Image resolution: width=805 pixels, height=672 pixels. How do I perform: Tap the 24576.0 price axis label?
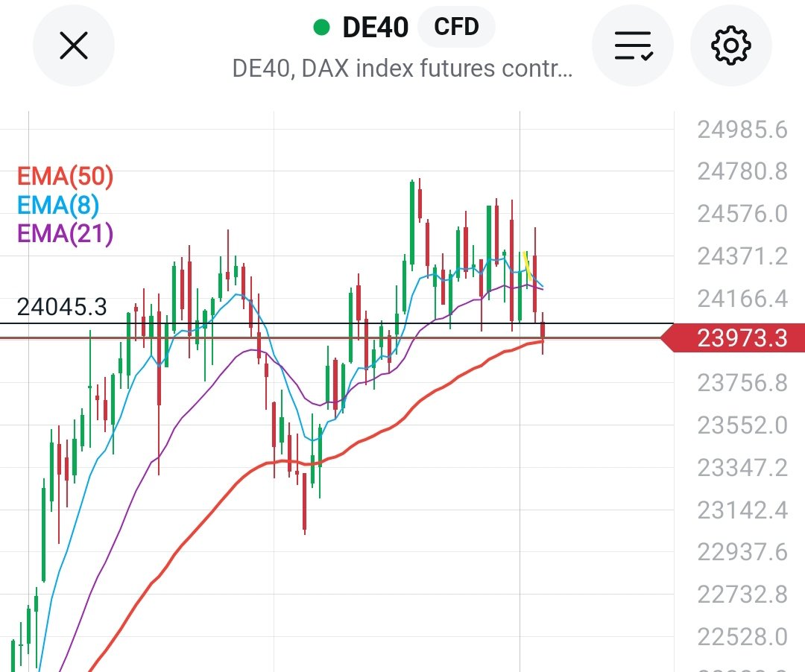pyautogui.click(x=742, y=214)
